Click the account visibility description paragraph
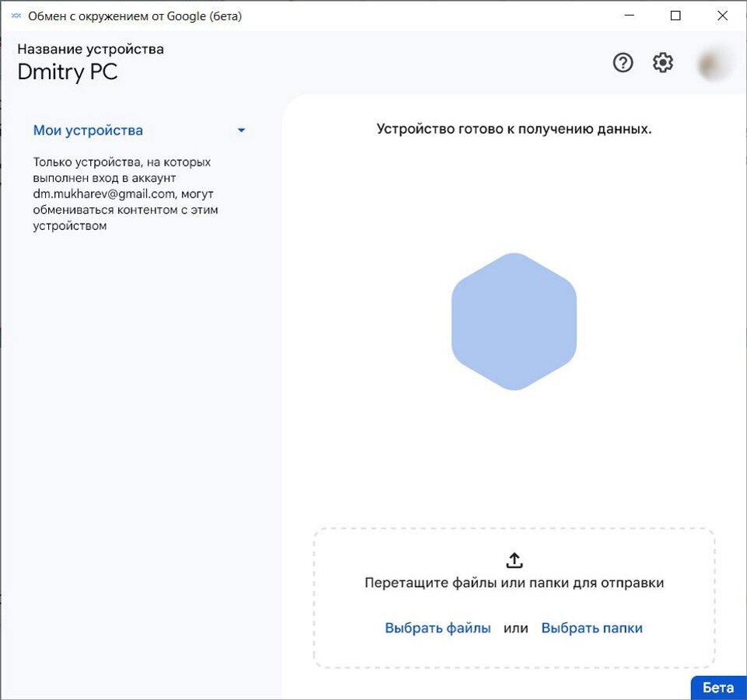The width and height of the screenshot is (747, 700). 125,193
